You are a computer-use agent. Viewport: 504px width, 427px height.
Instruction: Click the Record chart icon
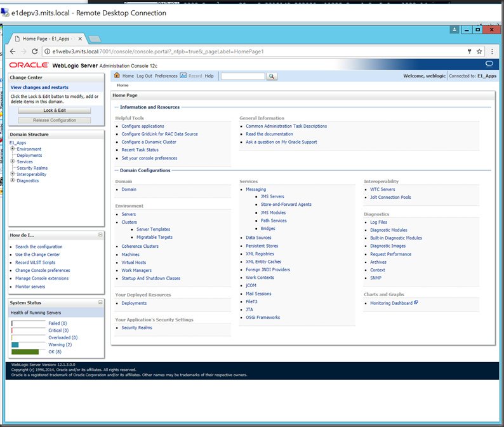point(183,75)
